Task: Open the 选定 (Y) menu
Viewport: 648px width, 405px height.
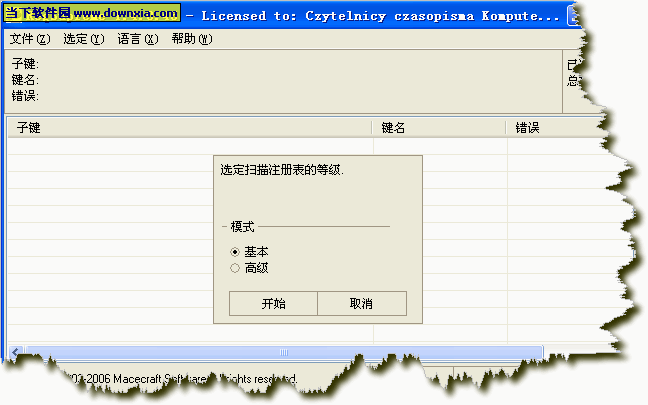Action: coord(84,39)
